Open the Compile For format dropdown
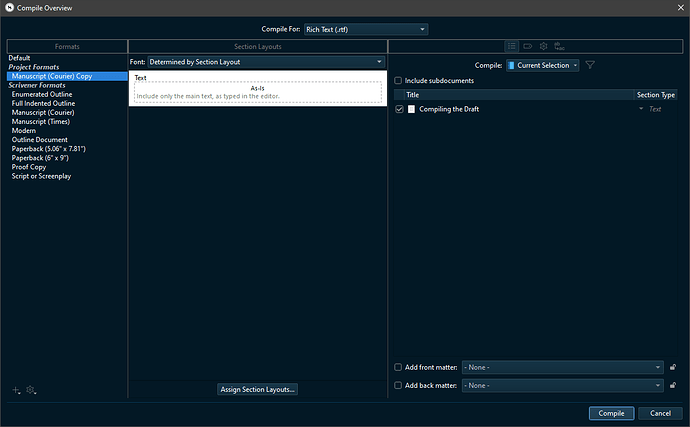Screen dimensions: 690x427 (x=366, y=29)
